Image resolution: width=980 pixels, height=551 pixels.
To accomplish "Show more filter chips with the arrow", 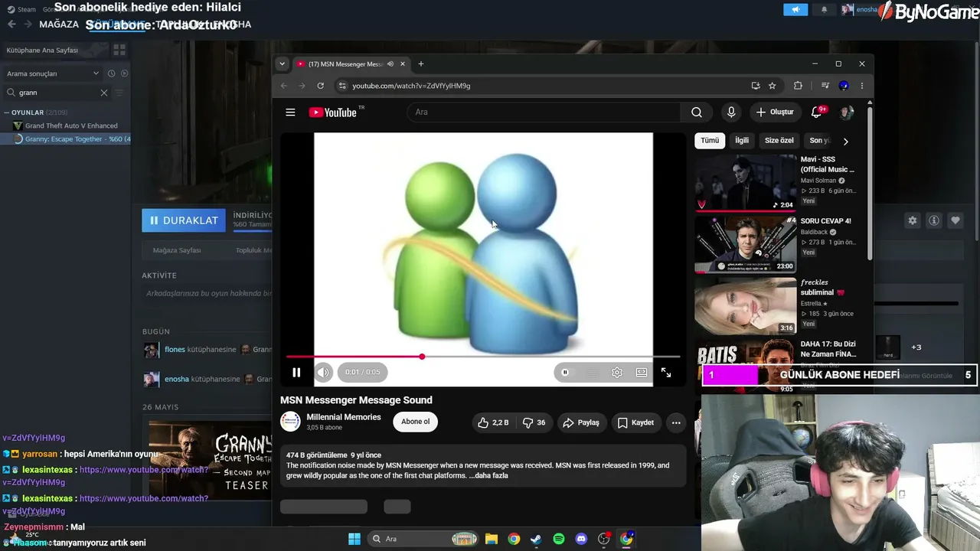I will [845, 141].
